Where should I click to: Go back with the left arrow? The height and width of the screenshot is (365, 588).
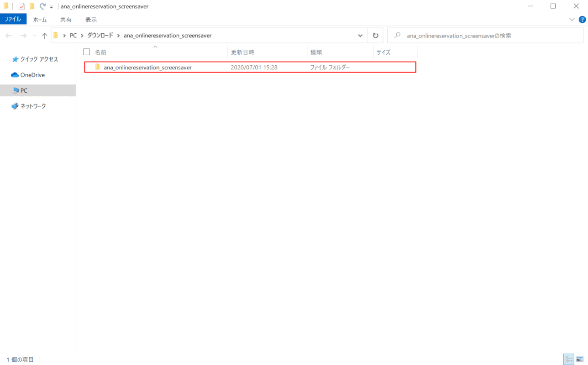[9, 36]
